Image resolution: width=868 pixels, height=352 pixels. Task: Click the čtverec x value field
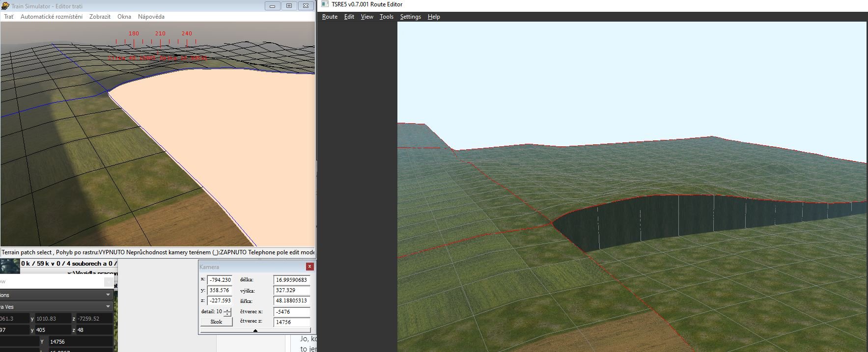[x=292, y=312]
